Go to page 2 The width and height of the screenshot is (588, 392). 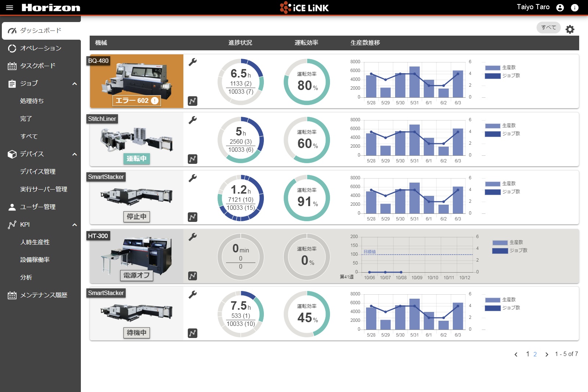pyautogui.click(x=535, y=354)
